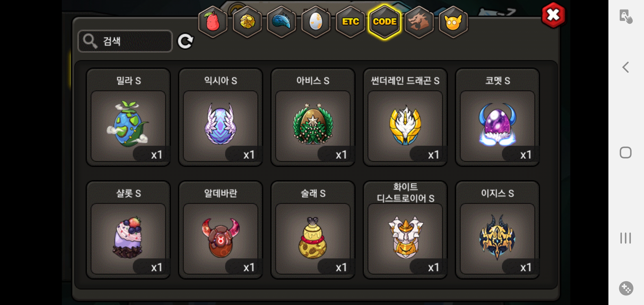Image resolution: width=644 pixels, height=305 pixels.
Task: Pick the 아비스 S wreath egg
Action: click(x=313, y=117)
